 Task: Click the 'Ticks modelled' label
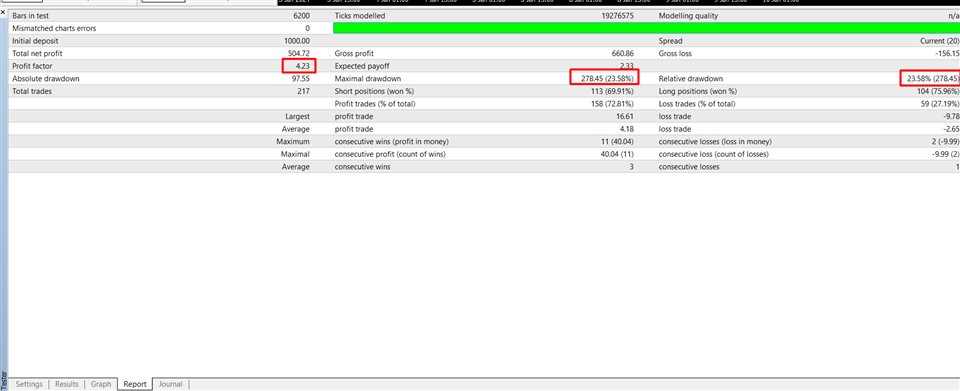coord(360,16)
